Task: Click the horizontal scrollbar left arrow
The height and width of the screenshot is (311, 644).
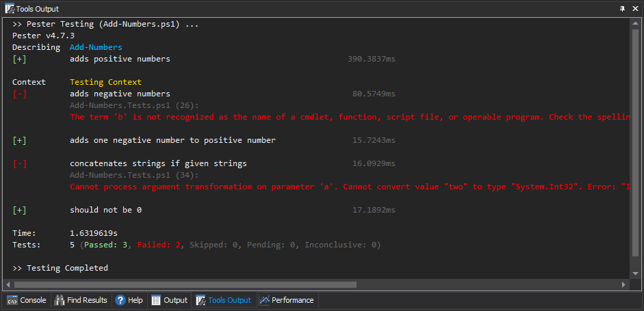Action: click(x=8, y=284)
